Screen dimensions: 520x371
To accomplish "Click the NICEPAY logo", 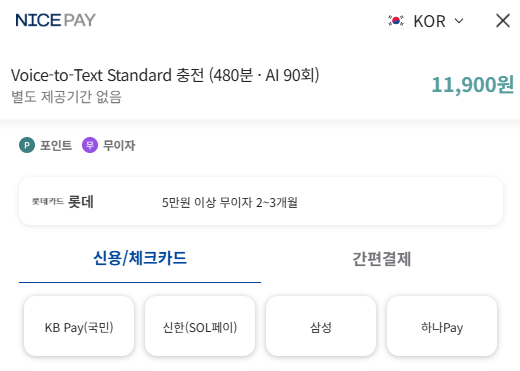I will (55, 20).
